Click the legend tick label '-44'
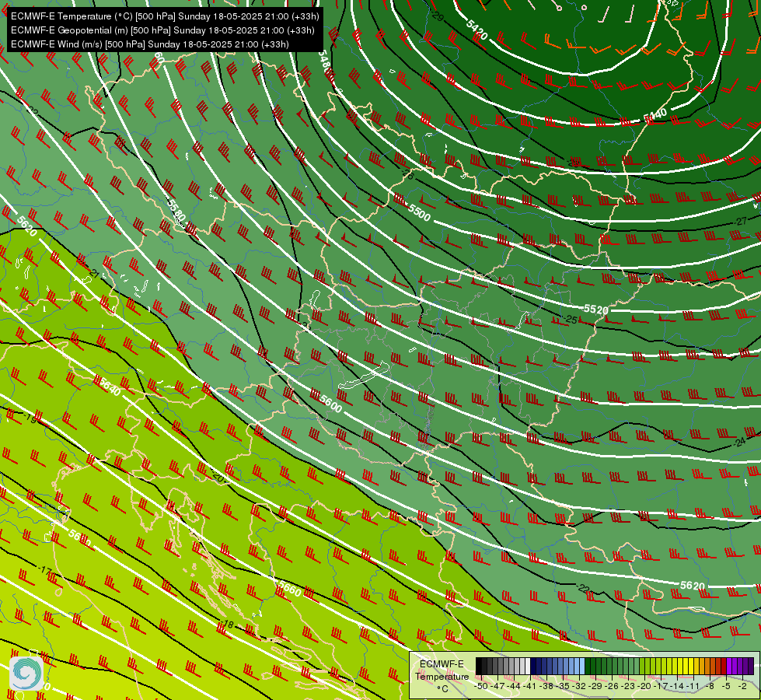Image resolution: width=761 pixels, height=700 pixels. pos(514,686)
